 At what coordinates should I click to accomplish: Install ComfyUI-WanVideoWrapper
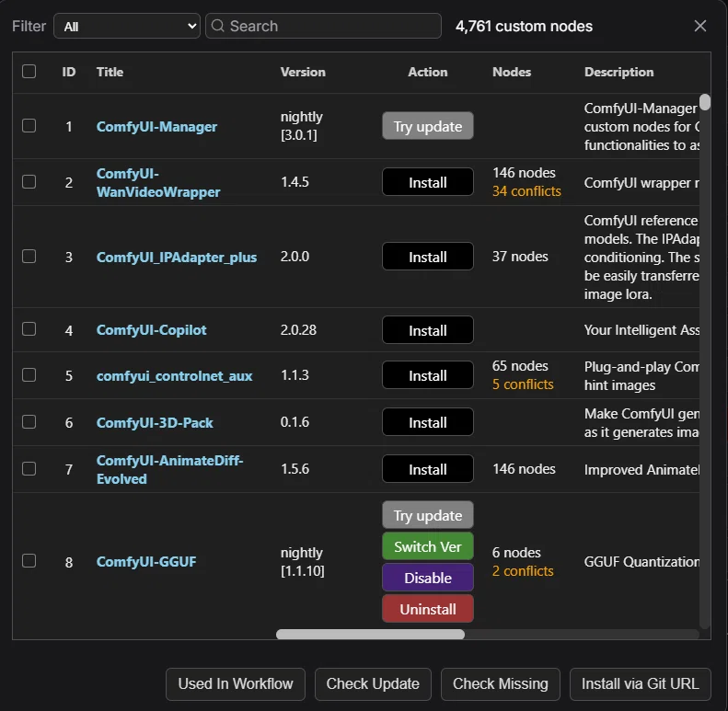(428, 182)
